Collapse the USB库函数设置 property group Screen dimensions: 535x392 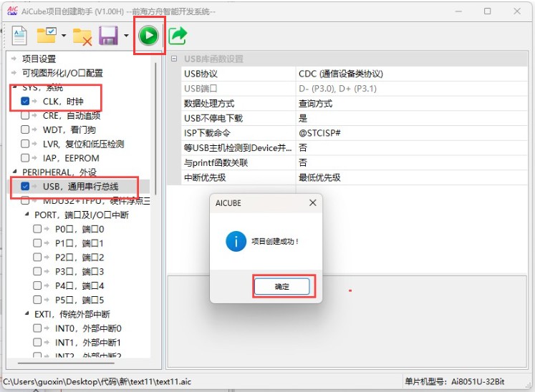(174, 59)
